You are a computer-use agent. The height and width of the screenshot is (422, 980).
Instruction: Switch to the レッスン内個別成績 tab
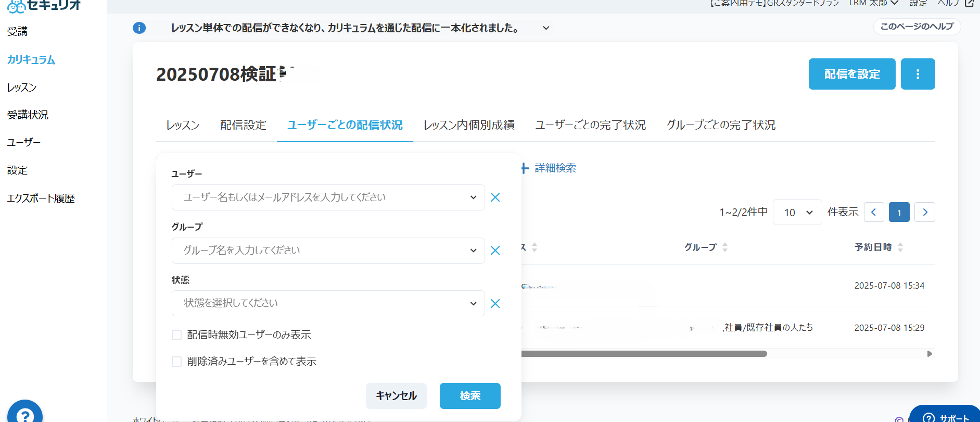point(469,125)
